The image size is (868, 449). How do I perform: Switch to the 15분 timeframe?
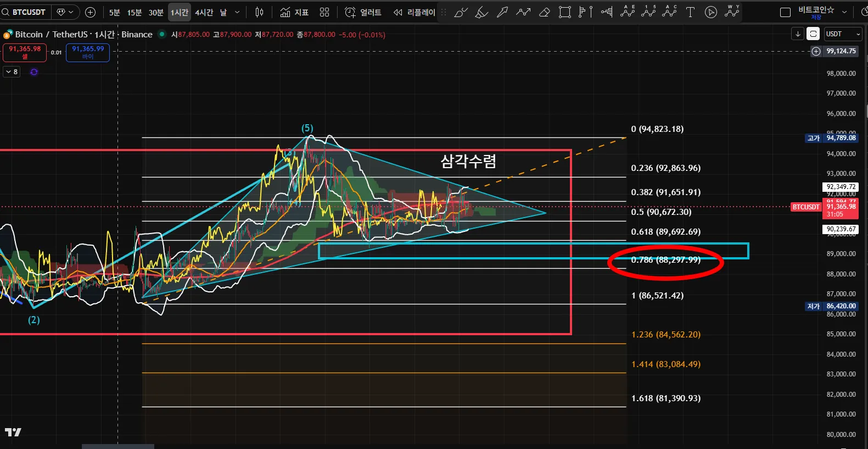pos(135,12)
